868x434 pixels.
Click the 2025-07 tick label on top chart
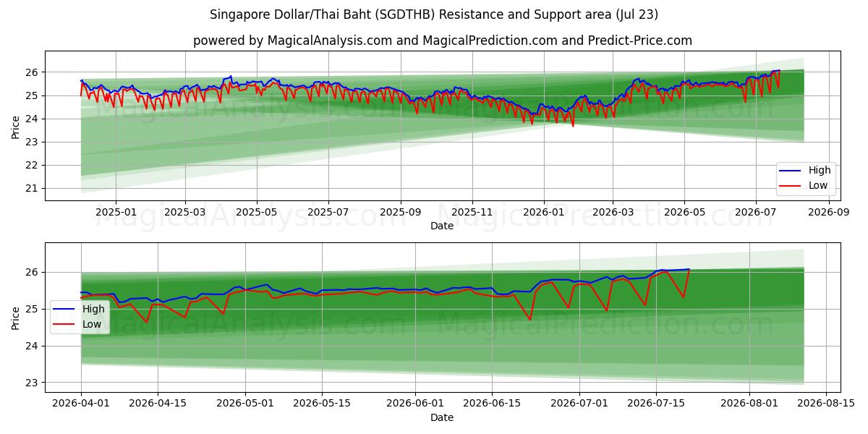[328, 213]
